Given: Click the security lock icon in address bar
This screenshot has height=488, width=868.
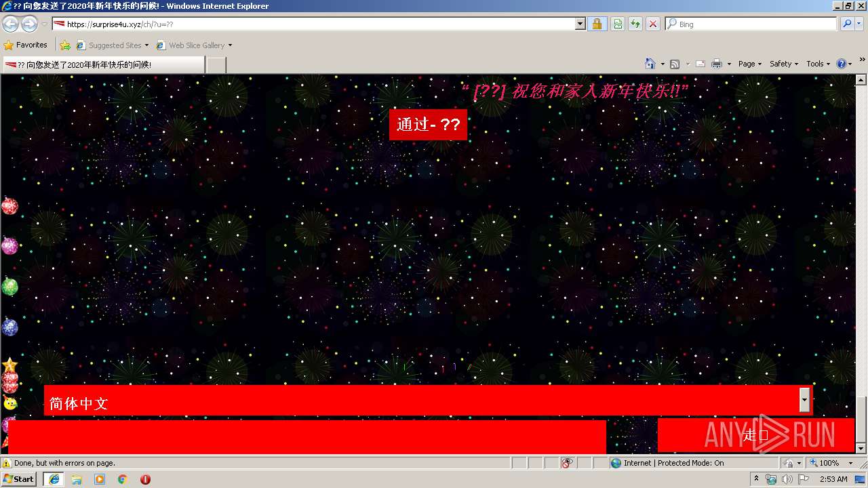Looking at the screenshot, I should tap(597, 24).
